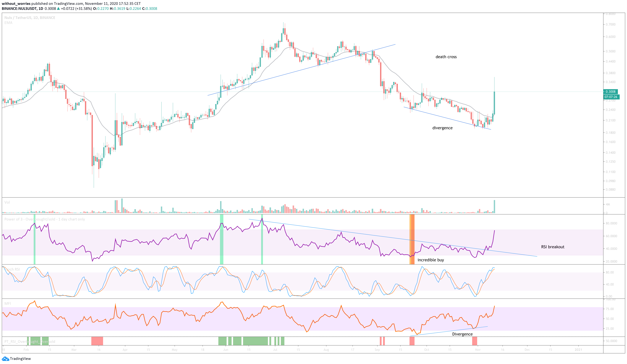The image size is (627, 364).
Task: Click the 80.0000 RSI axis label
Action: click(611, 223)
